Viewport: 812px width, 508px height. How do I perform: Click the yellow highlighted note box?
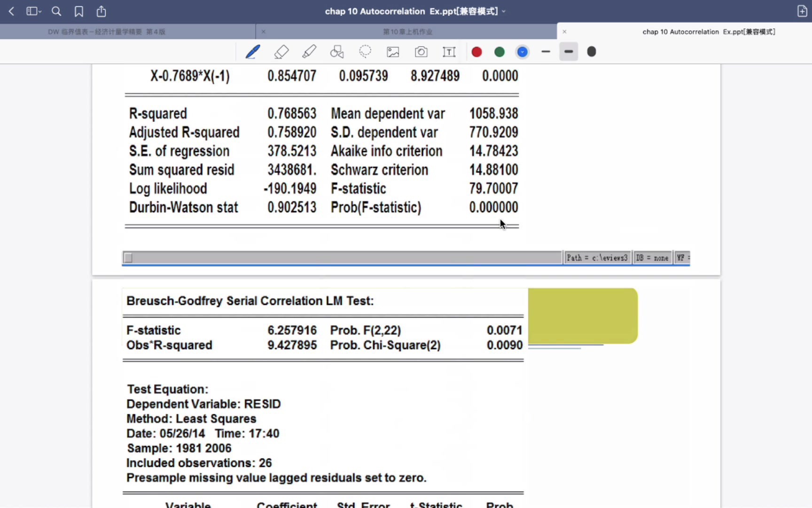coord(583,316)
